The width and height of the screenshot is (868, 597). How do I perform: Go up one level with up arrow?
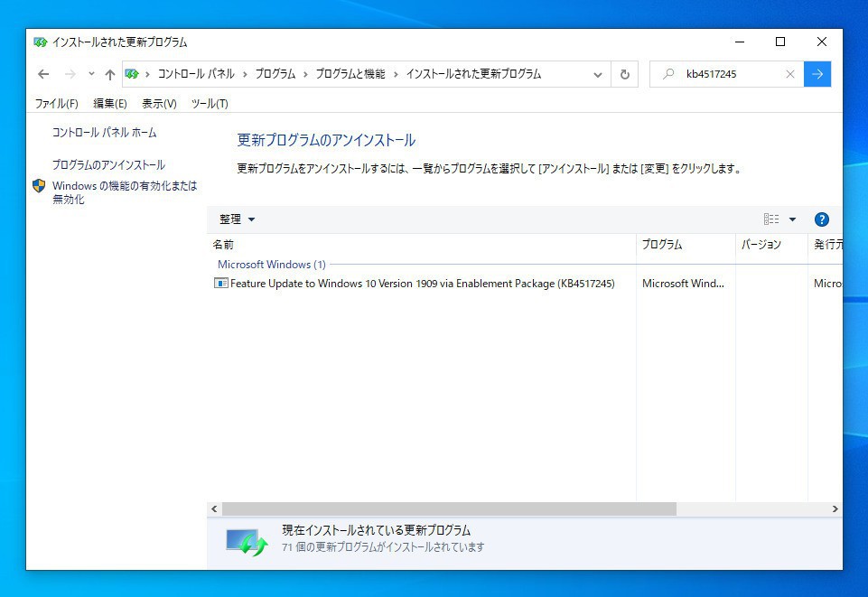(x=109, y=74)
